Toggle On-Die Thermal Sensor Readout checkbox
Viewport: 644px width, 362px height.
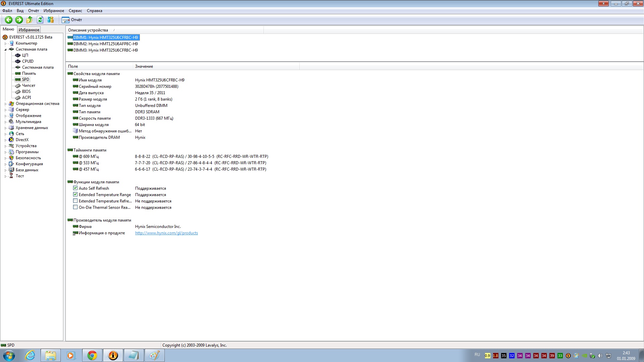[75, 207]
